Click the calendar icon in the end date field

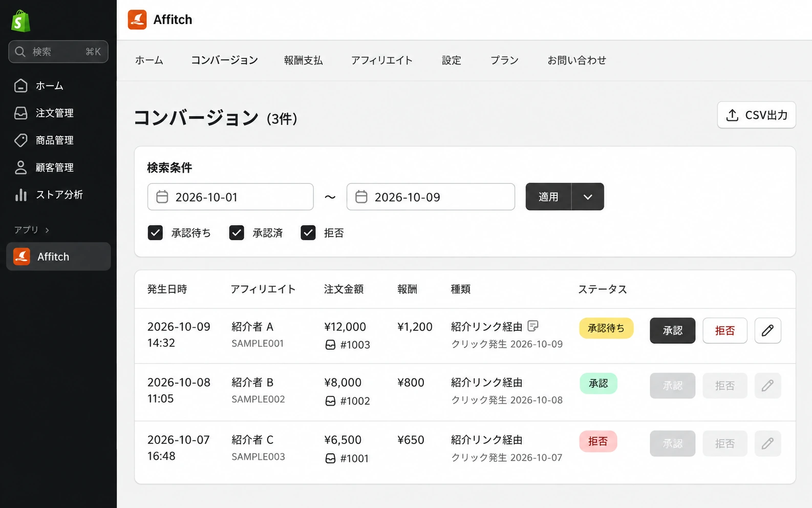361,197
